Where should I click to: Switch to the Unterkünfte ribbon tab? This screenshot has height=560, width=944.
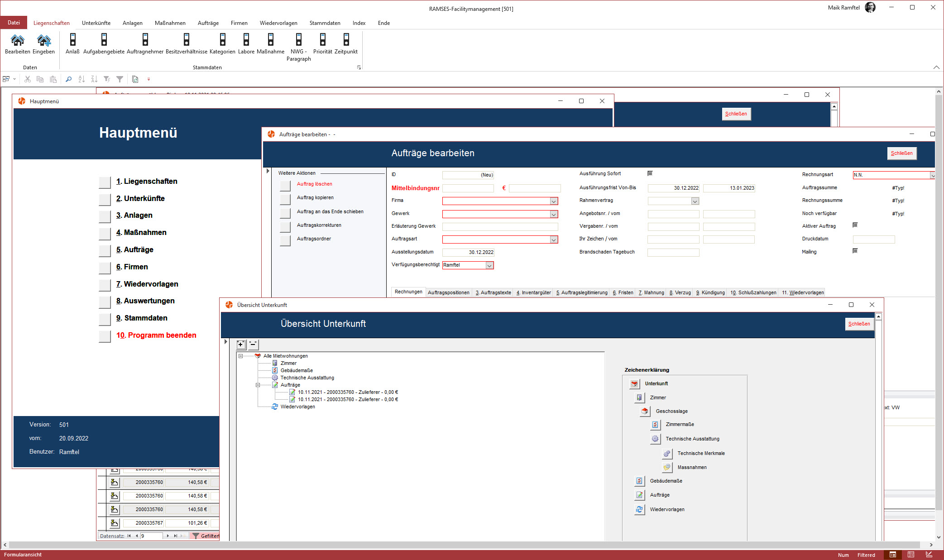(x=96, y=23)
